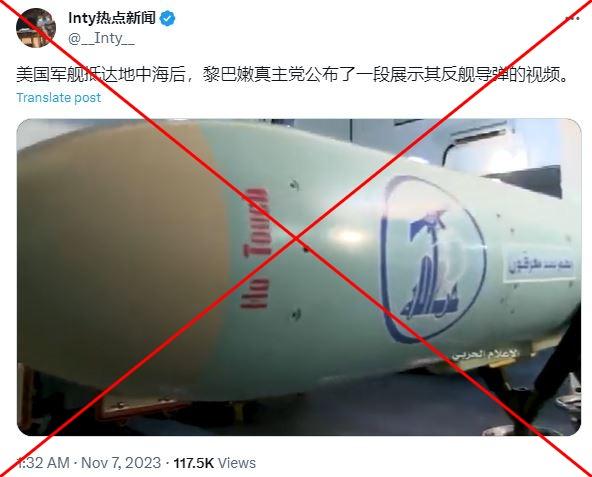The image size is (592, 477).
Task: Translate post into English
Action: pos(59,97)
